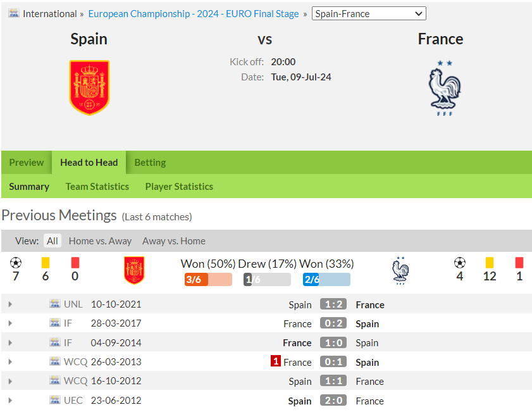Open the Spain-France match dropdown
This screenshot has height=419, width=532.
coord(369,13)
